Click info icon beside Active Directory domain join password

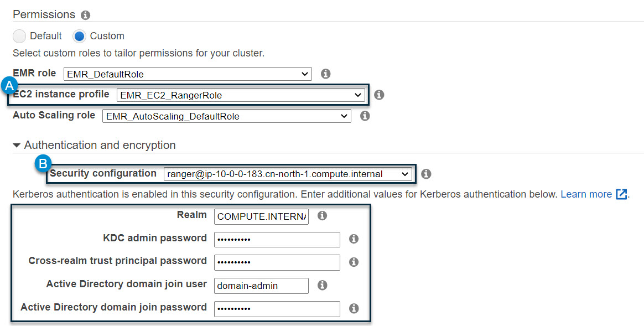pyautogui.click(x=354, y=309)
